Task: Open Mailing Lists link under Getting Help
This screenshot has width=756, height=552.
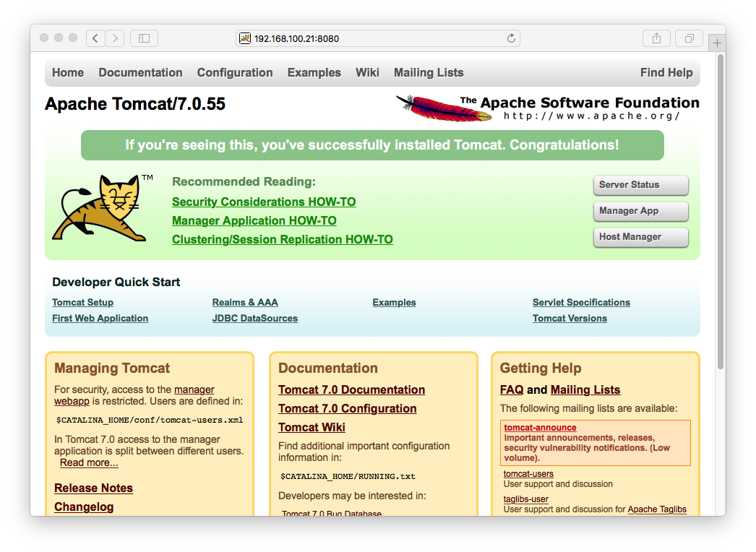Action: pos(585,389)
